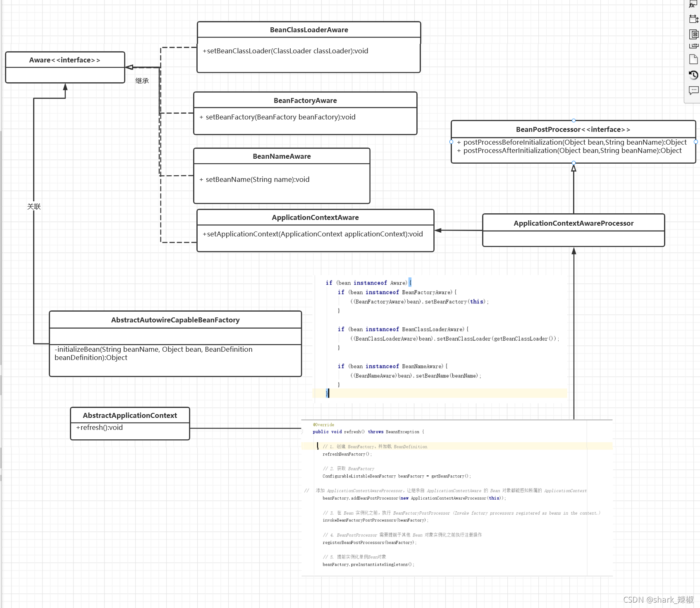Open the page layers panel icon
The width and height of the screenshot is (700, 608).
click(693, 34)
